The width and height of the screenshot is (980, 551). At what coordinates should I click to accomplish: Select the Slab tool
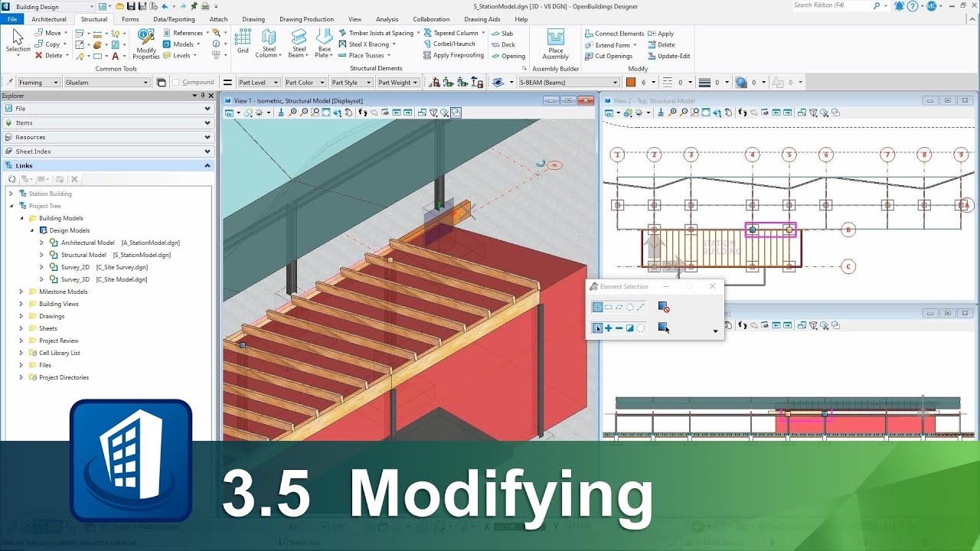click(503, 34)
